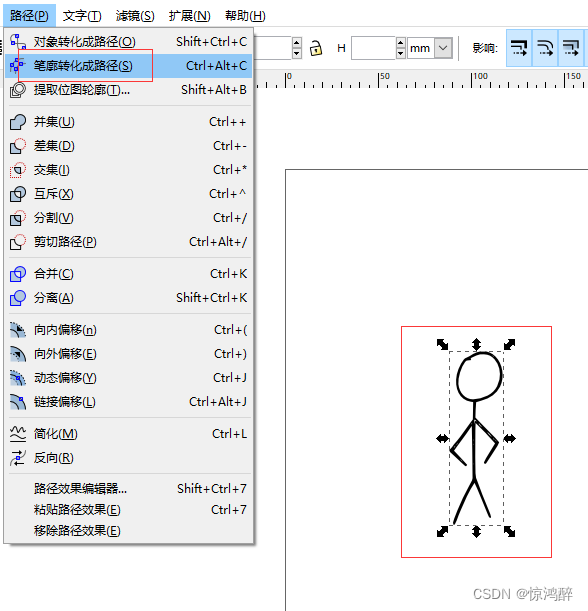Click the 简化 simplify icon

coord(18,434)
